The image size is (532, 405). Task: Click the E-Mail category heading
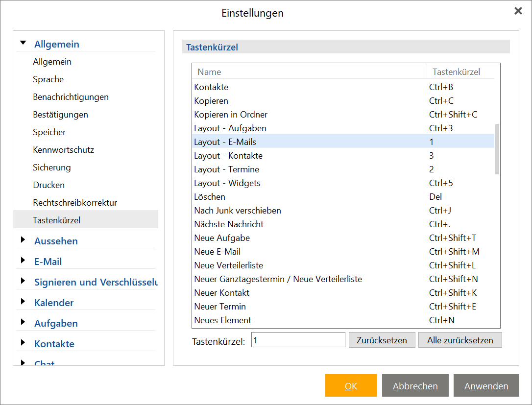(x=48, y=262)
